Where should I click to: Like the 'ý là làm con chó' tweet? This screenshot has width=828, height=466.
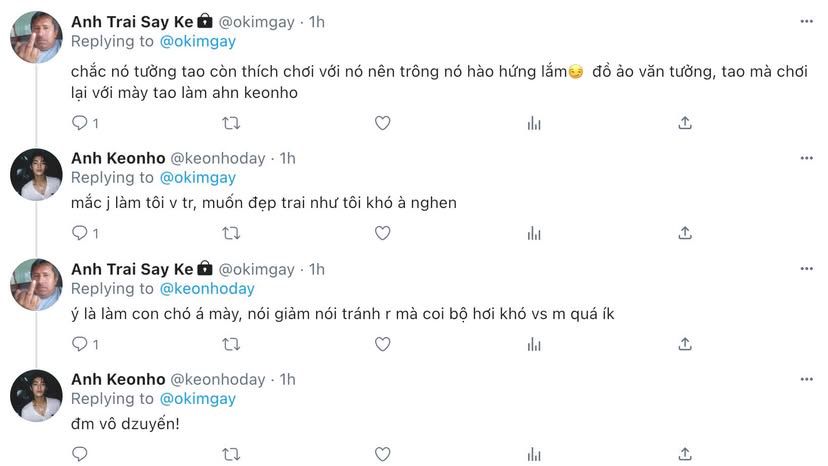pyautogui.click(x=382, y=344)
